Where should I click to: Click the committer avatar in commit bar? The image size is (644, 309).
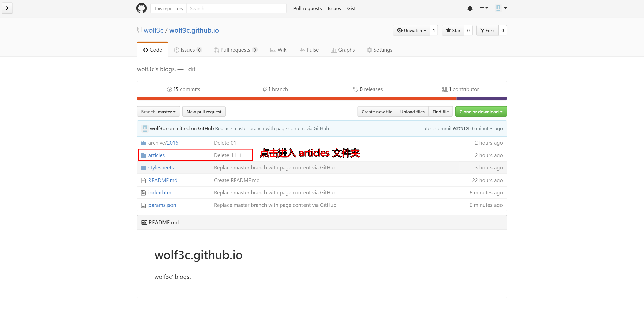point(145,128)
